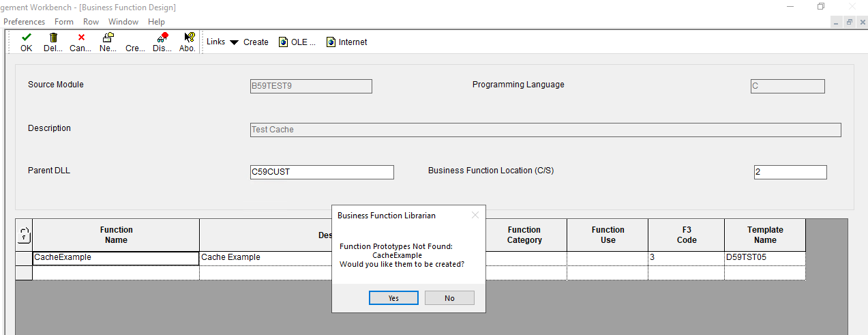Click Yes to create function prototypes
The height and width of the screenshot is (335, 868).
[393, 298]
